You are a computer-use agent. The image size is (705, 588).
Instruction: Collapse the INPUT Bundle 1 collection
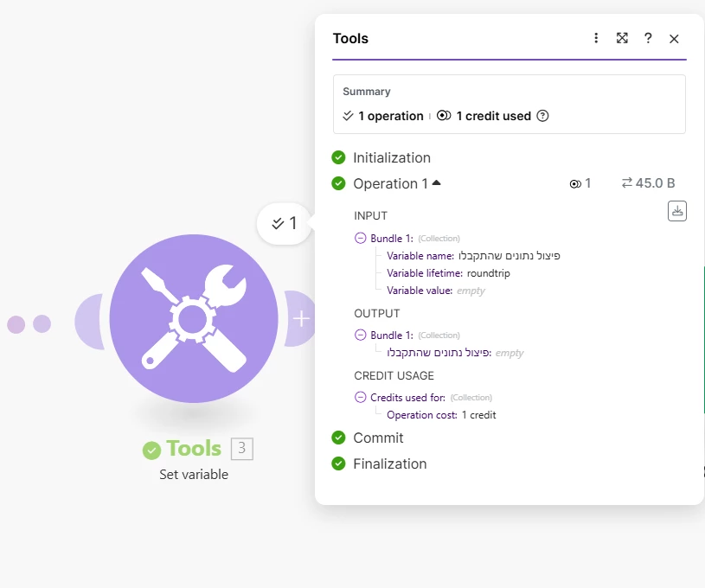[360, 238]
